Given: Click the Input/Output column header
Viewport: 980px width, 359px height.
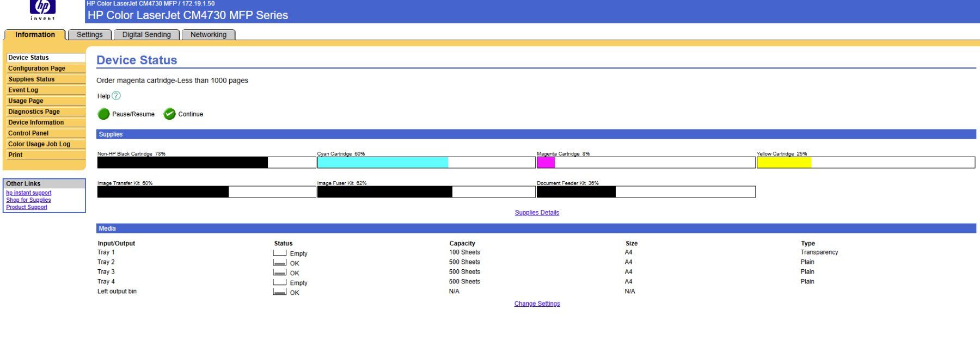Looking at the screenshot, I should click(x=117, y=244).
